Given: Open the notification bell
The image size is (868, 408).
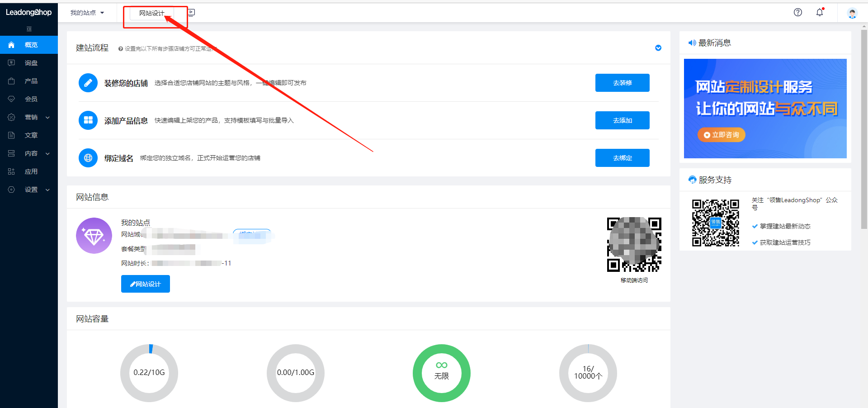Looking at the screenshot, I should (x=819, y=13).
